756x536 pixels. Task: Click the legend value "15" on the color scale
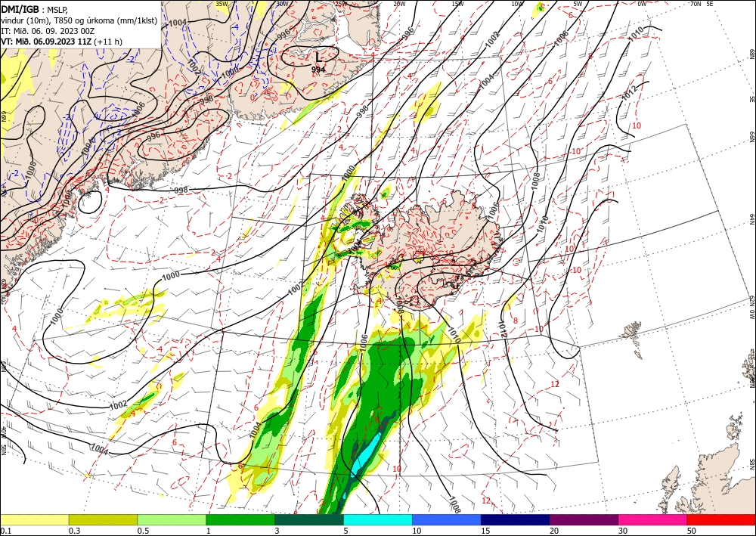[x=485, y=531]
